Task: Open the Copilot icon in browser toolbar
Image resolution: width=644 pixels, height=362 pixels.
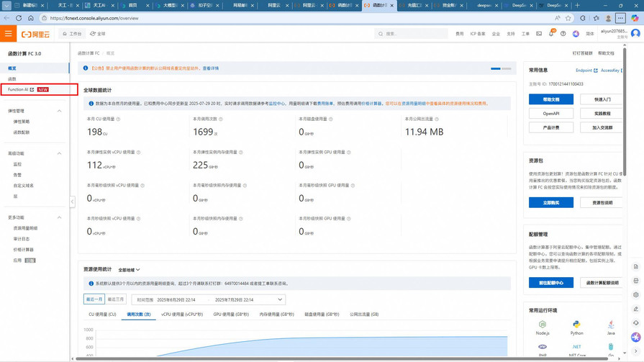Action: tap(635, 18)
